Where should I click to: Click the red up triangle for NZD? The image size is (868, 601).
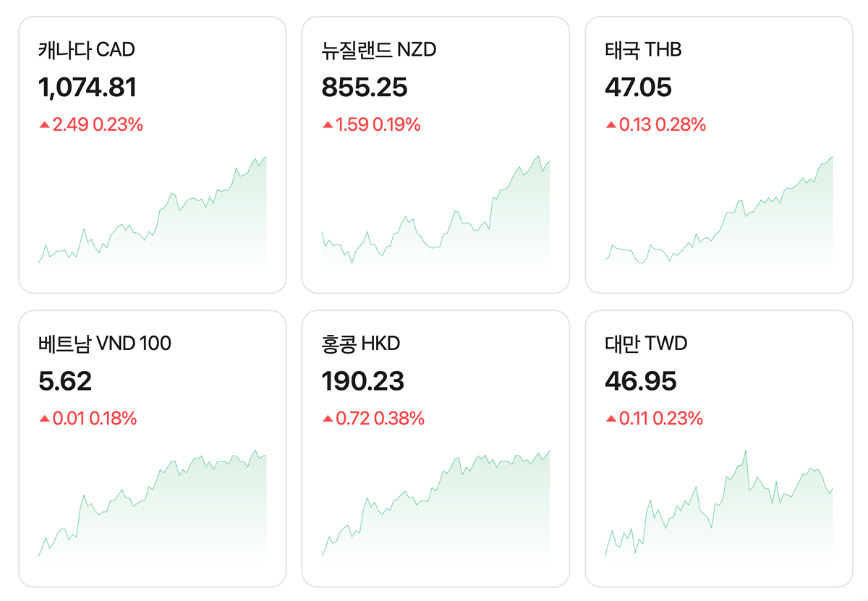[x=328, y=125]
